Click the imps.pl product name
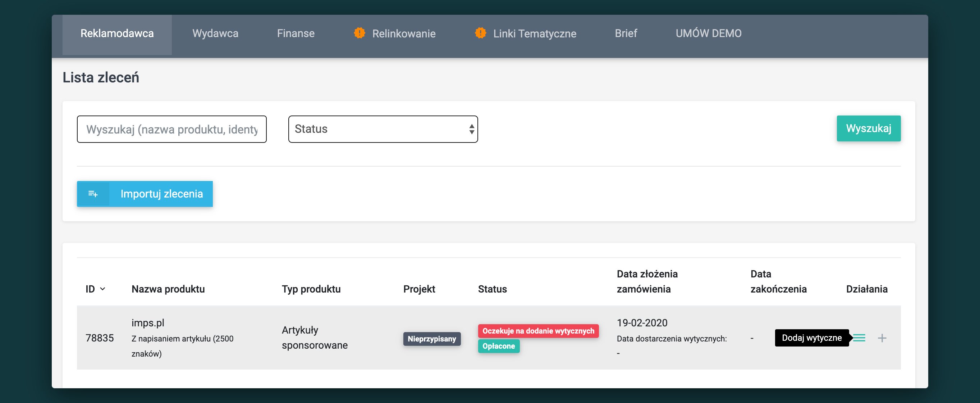This screenshot has height=403, width=980. pyautogui.click(x=148, y=323)
